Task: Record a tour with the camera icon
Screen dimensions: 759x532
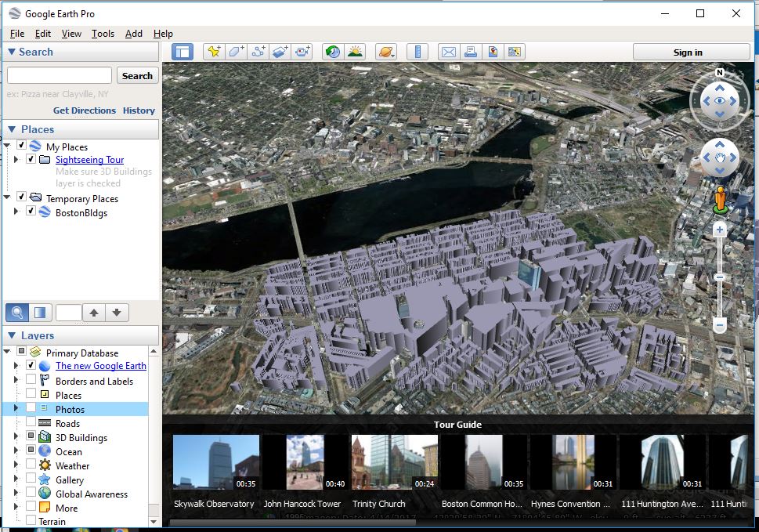Action: (302, 52)
